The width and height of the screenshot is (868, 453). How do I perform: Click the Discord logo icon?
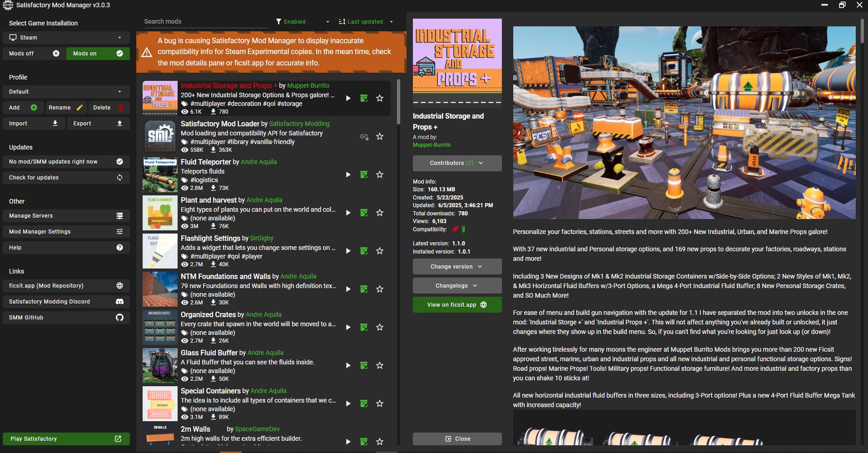pyautogui.click(x=119, y=302)
